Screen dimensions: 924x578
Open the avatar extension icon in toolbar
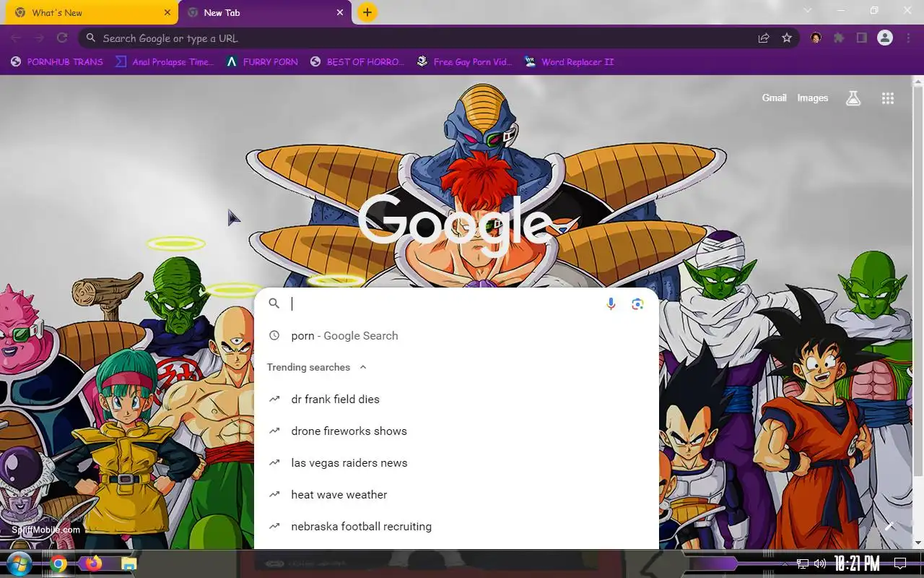tap(816, 38)
